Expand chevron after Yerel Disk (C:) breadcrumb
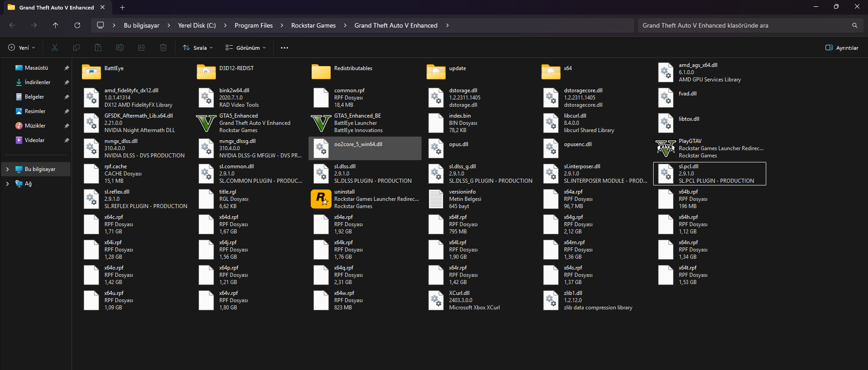The image size is (868, 370). point(225,25)
